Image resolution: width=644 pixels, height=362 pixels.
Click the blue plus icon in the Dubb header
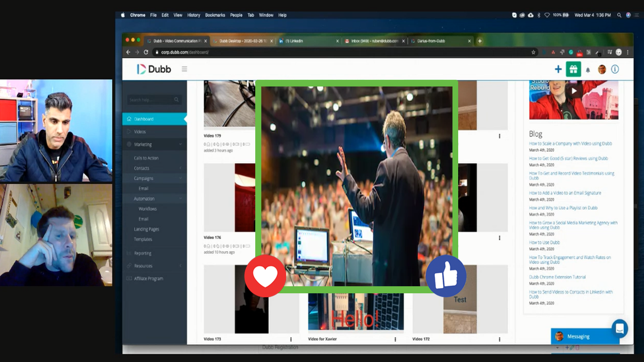coord(558,69)
